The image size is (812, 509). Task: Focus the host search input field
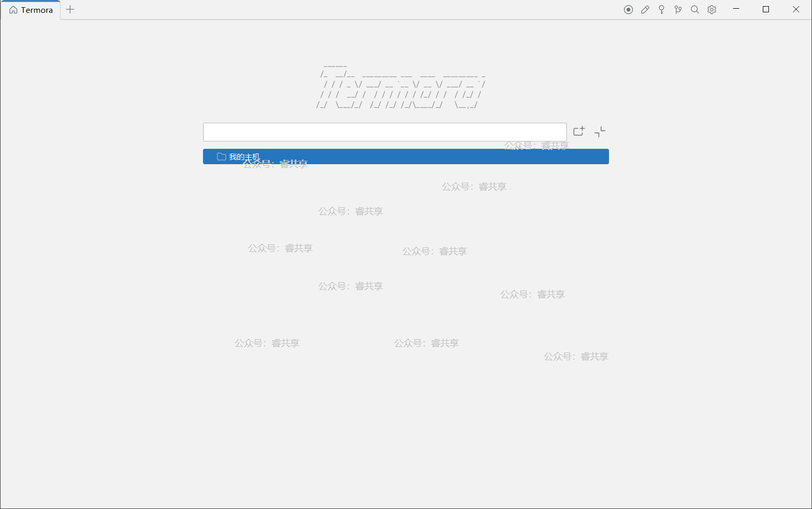385,132
